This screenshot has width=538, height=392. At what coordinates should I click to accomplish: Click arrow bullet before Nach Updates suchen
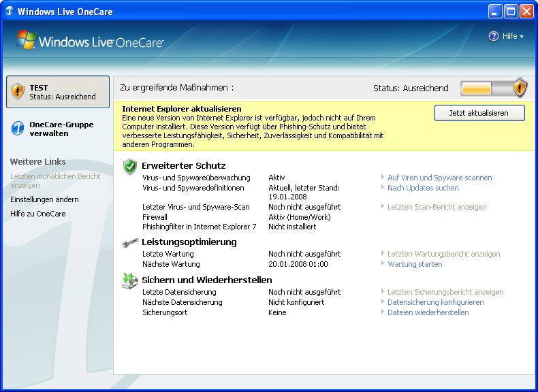pyautogui.click(x=383, y=187)
